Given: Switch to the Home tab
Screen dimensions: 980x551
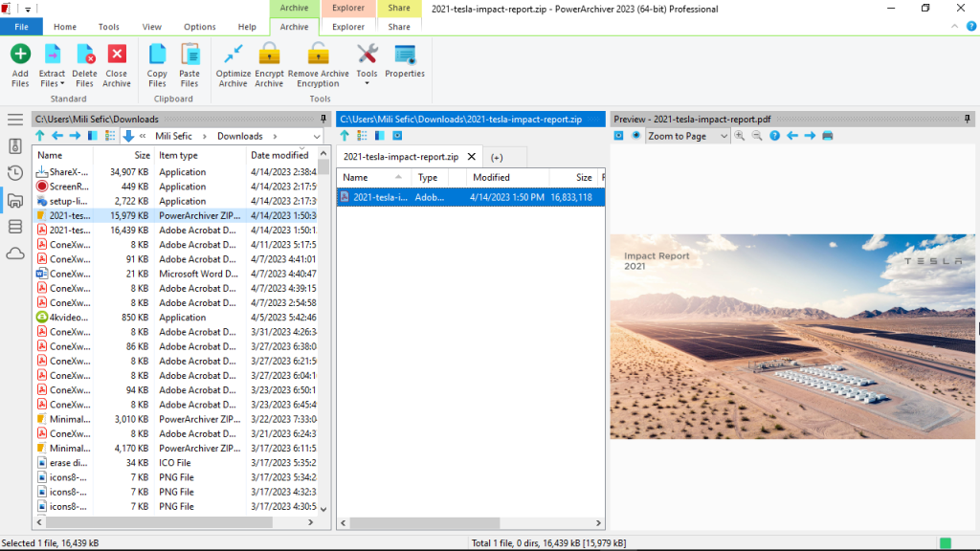Looking at the screenshot, I should tap(65, 27).
